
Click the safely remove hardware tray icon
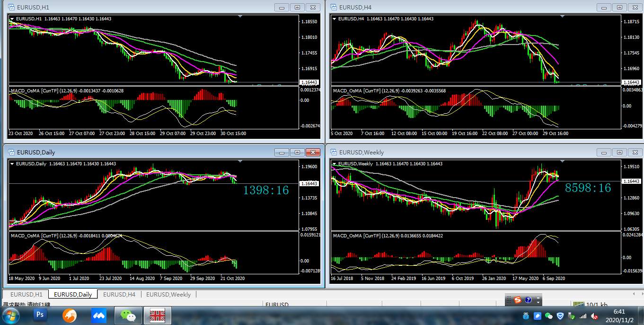coord(572,316)
